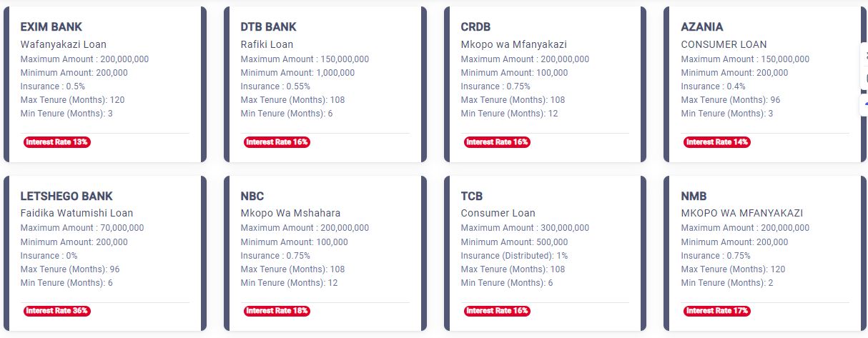Click DTB's Interest Rate 16% badge
The height and width of the screenshot is (338, 868).
277,142
